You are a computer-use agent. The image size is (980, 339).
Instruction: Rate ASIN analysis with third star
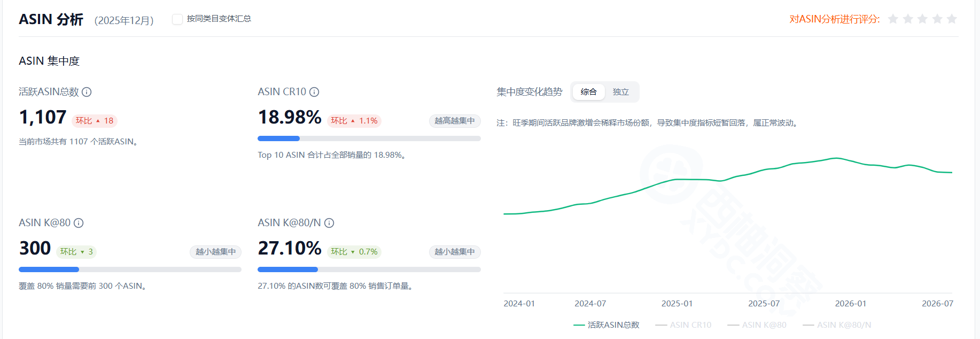tap(922, 19)
